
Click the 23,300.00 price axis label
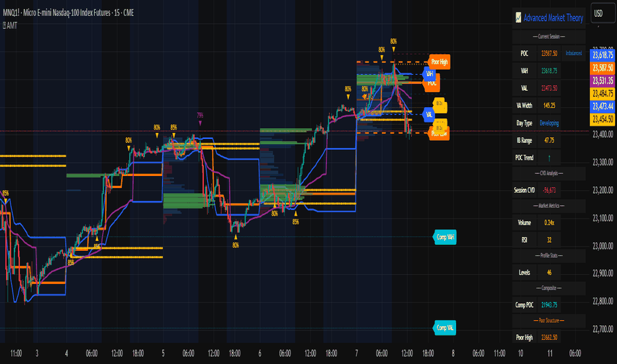(602, 162)
